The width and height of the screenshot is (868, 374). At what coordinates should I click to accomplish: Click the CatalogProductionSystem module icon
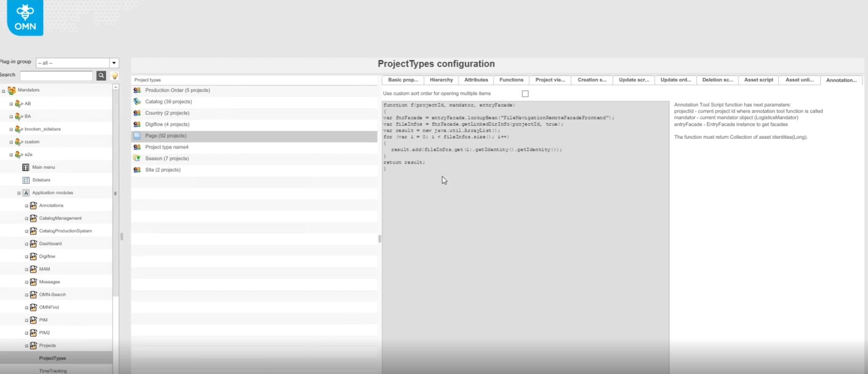(x=33, y=231)
